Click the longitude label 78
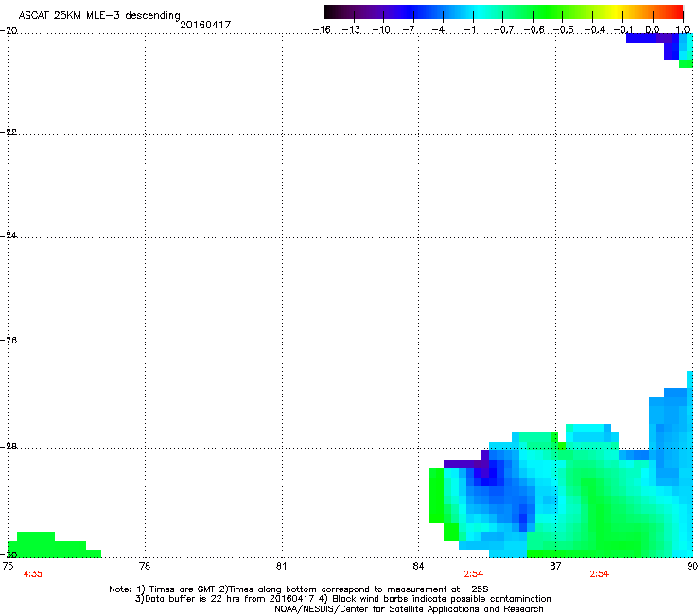Image resolution: width=700 pixels, height=615 pixels. tap(145, 566)
